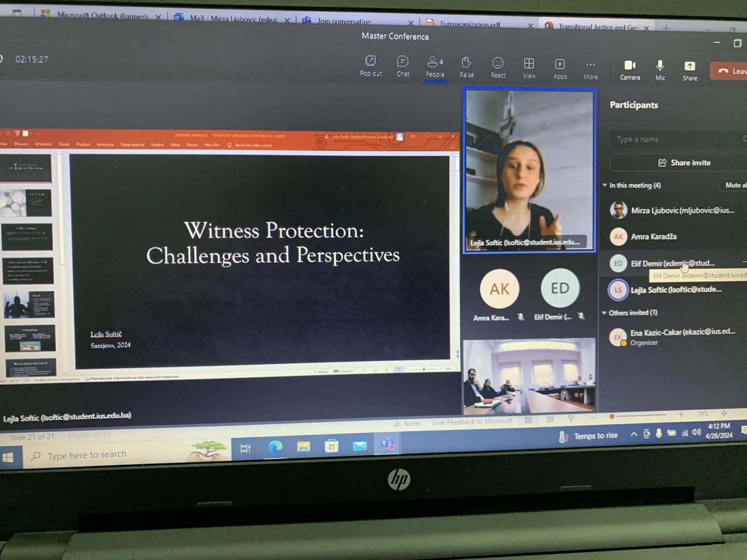Collapse the 'Others invited (1)' section

point(605,312)
